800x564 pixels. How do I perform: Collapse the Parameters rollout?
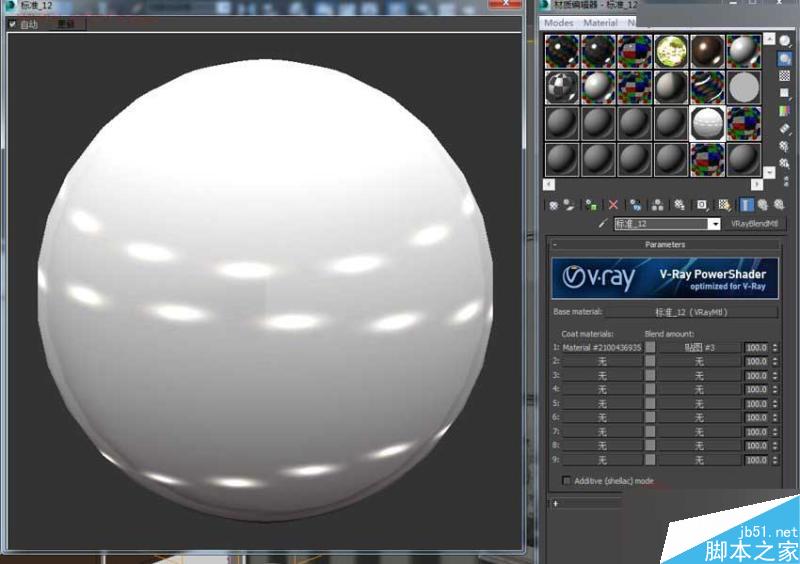(x=664, y=244)
